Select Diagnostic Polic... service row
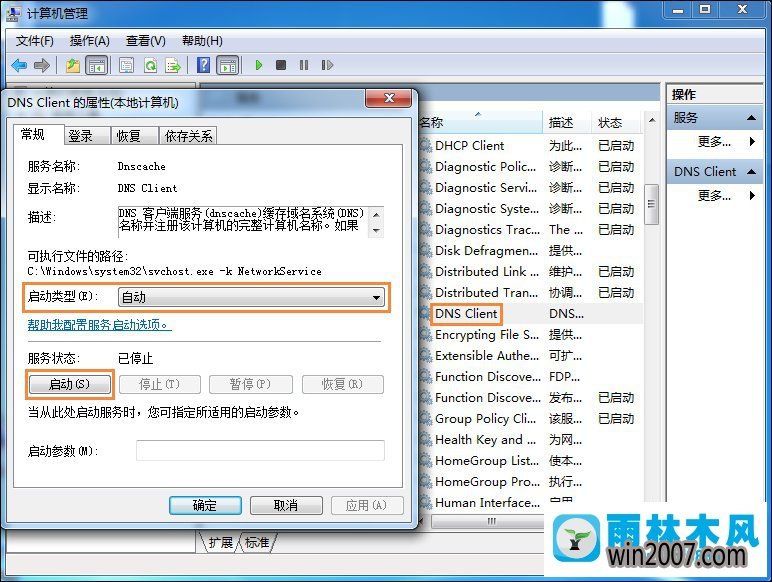 (529, 167)
